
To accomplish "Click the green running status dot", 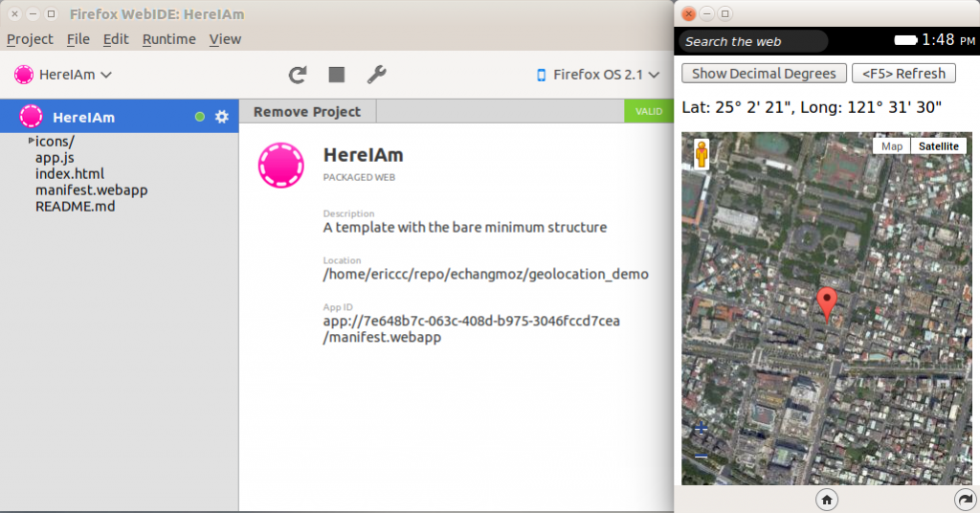I will coord(200,117).
